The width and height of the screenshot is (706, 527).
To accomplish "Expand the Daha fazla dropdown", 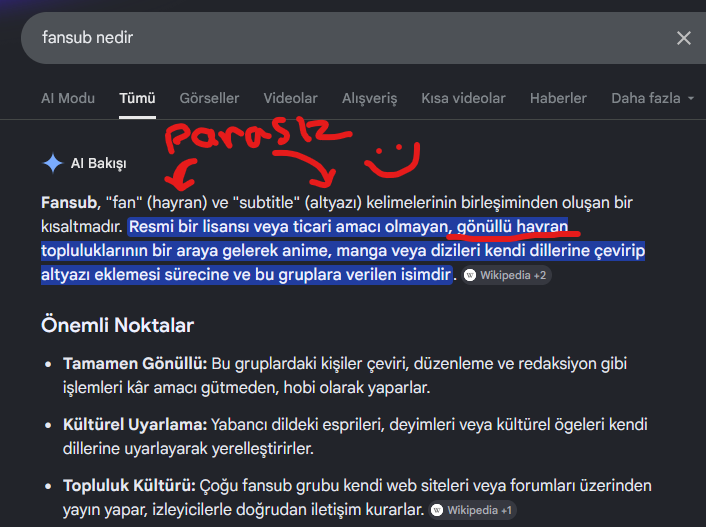I will [x=652, y=98].
